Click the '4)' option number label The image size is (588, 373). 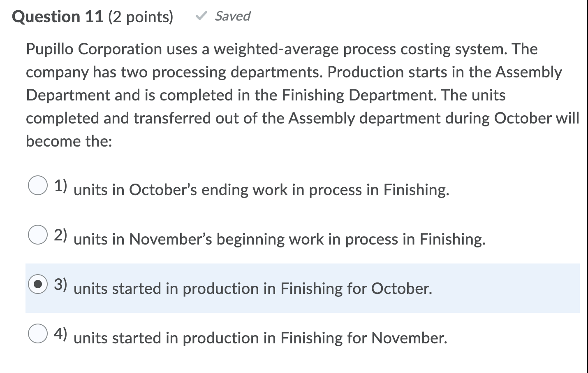[x=61, y=333]
